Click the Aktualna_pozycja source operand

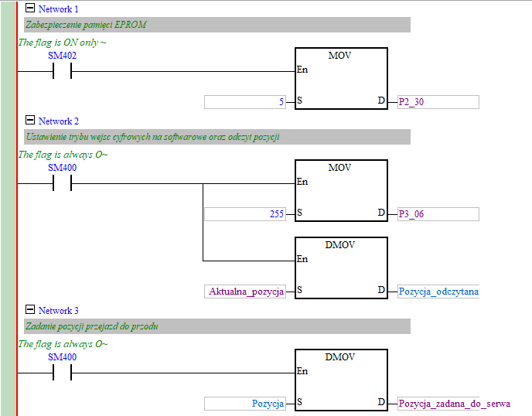(x=246, y=292)
